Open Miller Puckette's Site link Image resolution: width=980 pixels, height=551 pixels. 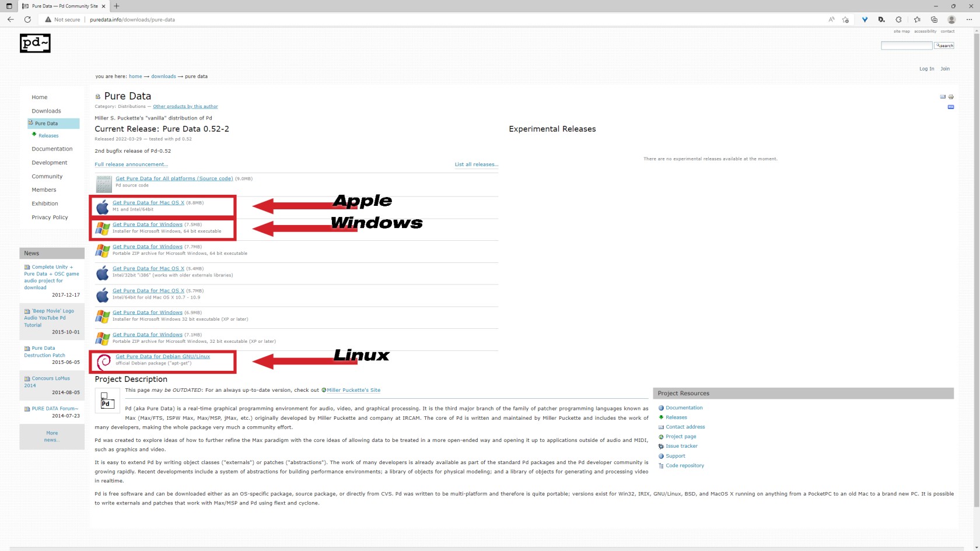(353, 390)
